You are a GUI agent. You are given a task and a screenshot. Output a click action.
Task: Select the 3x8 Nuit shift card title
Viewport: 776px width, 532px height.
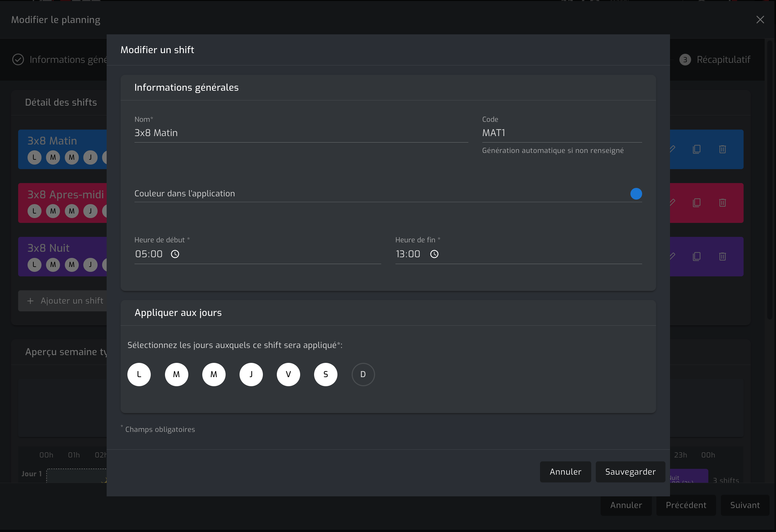tap(48, 248)
